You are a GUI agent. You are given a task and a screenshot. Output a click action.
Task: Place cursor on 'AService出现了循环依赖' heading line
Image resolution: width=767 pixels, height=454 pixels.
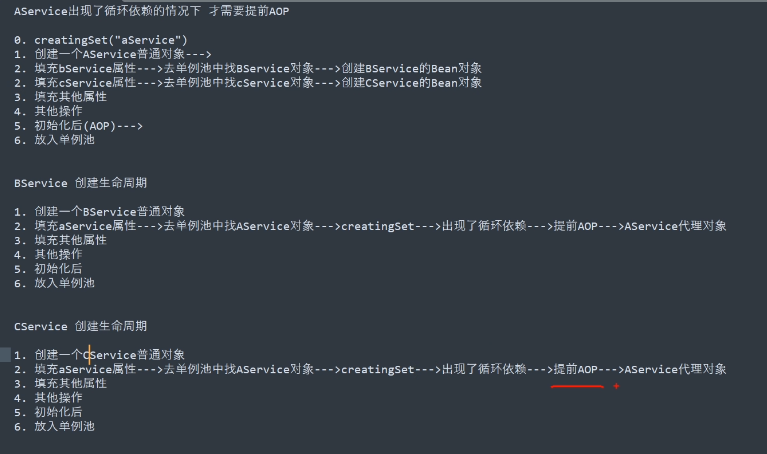coord(152,11)
